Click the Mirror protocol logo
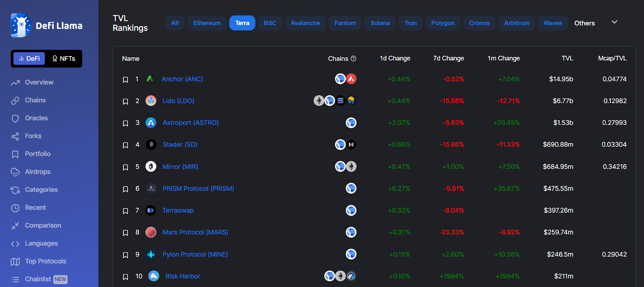 coord(151,166)
